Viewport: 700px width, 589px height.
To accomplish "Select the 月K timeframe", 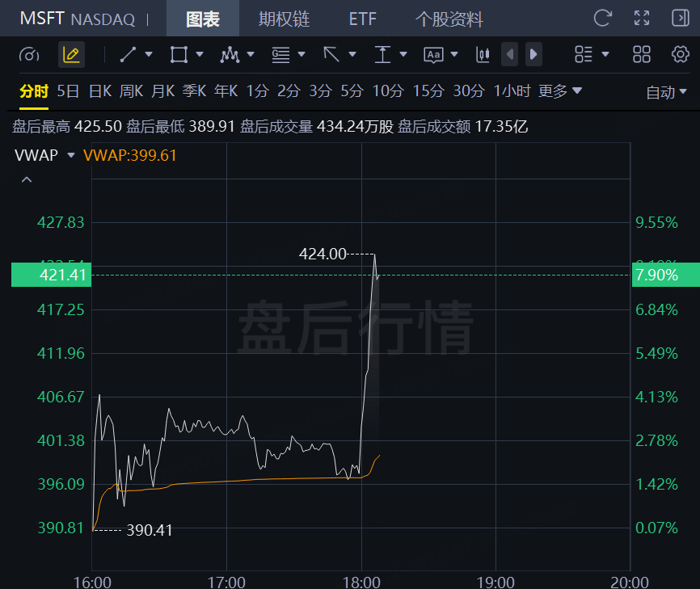I will click(163, 91).
